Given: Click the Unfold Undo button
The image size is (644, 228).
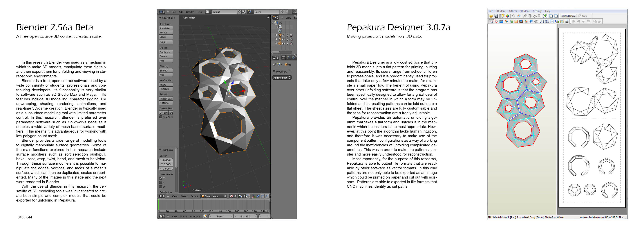Looking at the screenshot, I should tap(568, 16).
